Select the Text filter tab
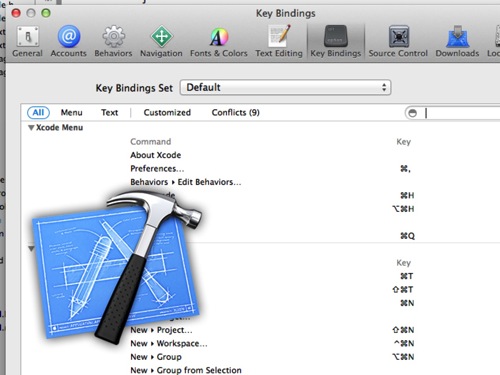Viewport: 500px width, 375px height. click(110, 112)
